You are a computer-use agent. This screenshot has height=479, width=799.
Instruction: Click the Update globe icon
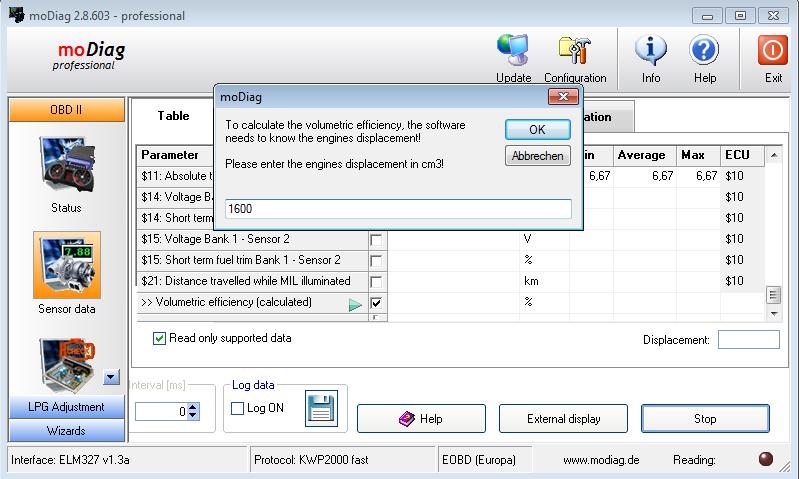click(514, 50)
